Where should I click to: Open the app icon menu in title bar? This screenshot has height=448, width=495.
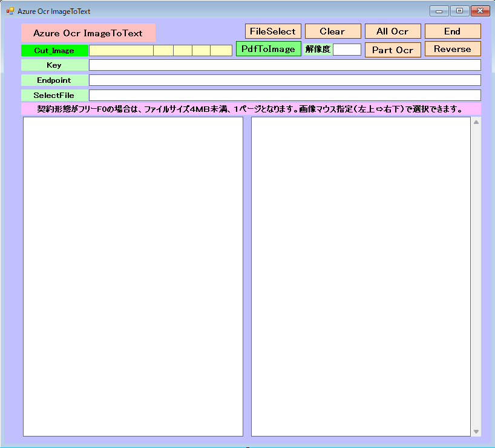[x=10, y=11]
